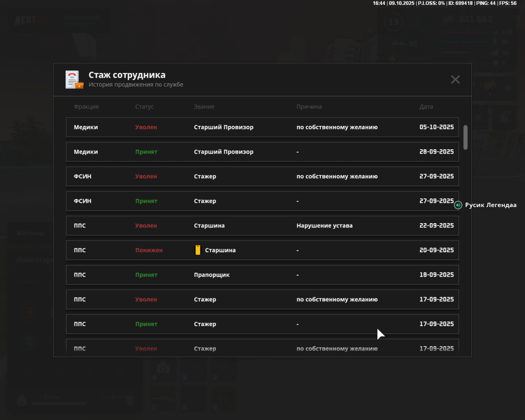Select the ППС Принят Прапорщик row
This screenshot has height=420, width=525.
pyautogui.click(x=262, y=275)
